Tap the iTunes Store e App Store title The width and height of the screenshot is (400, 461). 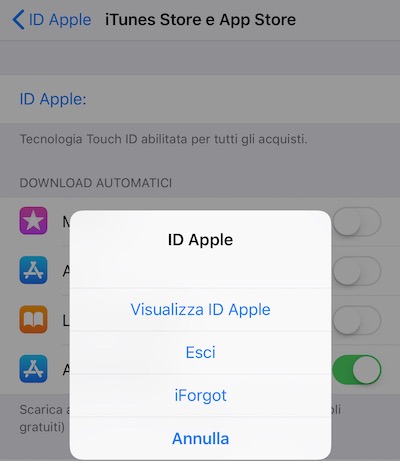pos(200,20)
